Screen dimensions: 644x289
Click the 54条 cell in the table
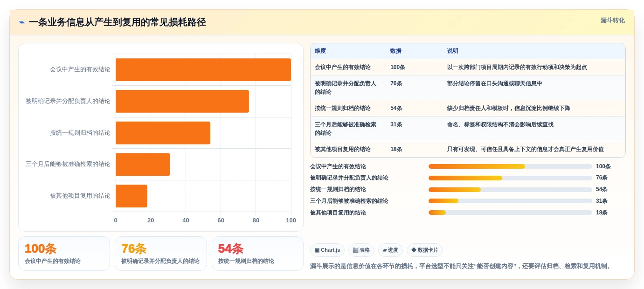pyautogui.click(x=396, y=108)
